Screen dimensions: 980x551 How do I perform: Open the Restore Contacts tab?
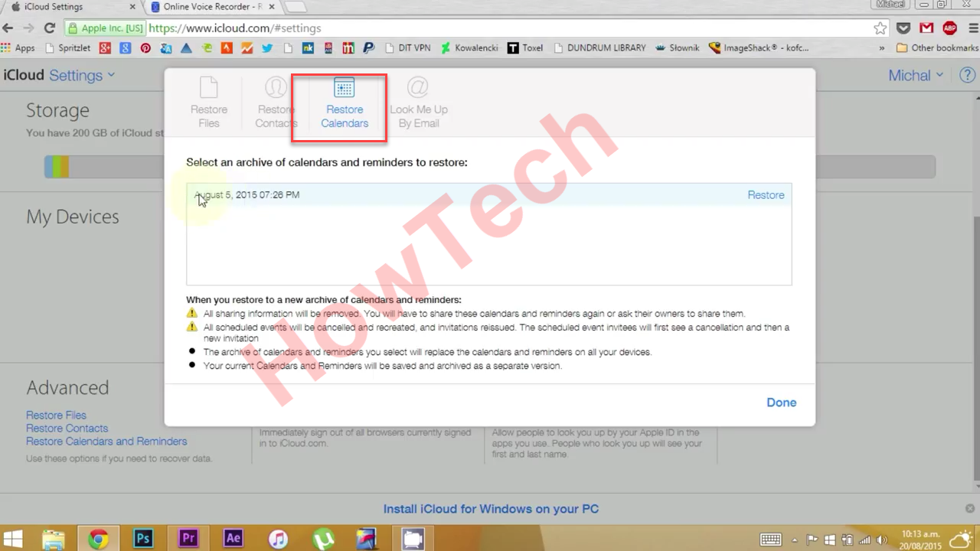tap(276, 102)
